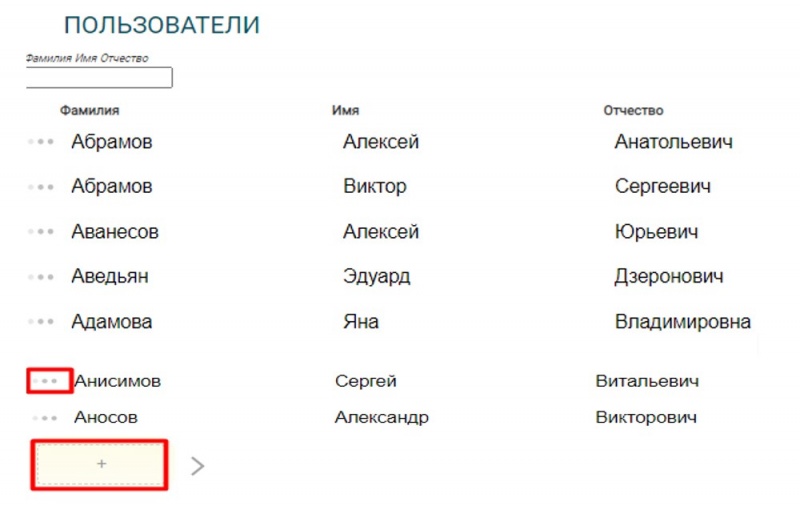Sort by Отчество column header
The width and height of the screenshot is (800, 506).
click(x=633, y=111)
